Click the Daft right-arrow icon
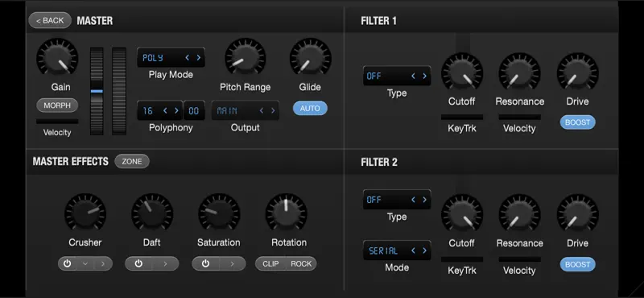Viewport: 644px width, 298px height. [x=165, y=264]
